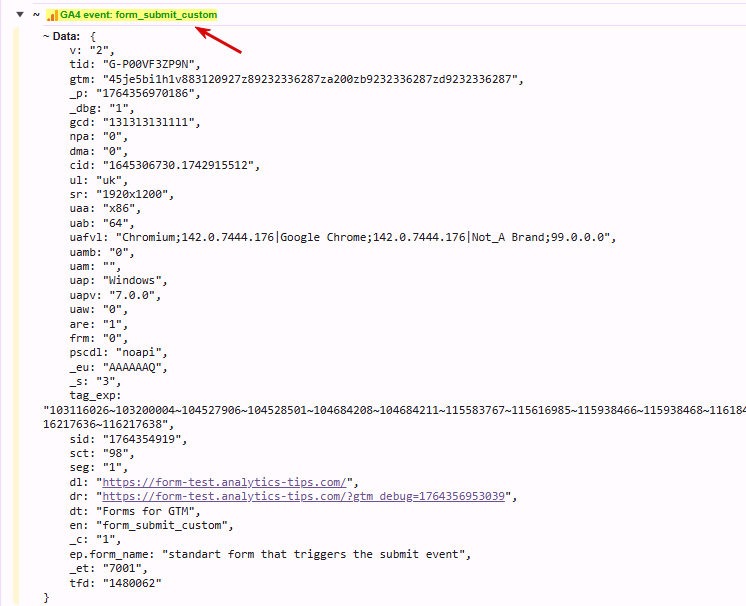Click the gcd value 13l3l3l3l1l1
The width and height of the screenshot is (746, 606).
(x=148, y=122)
